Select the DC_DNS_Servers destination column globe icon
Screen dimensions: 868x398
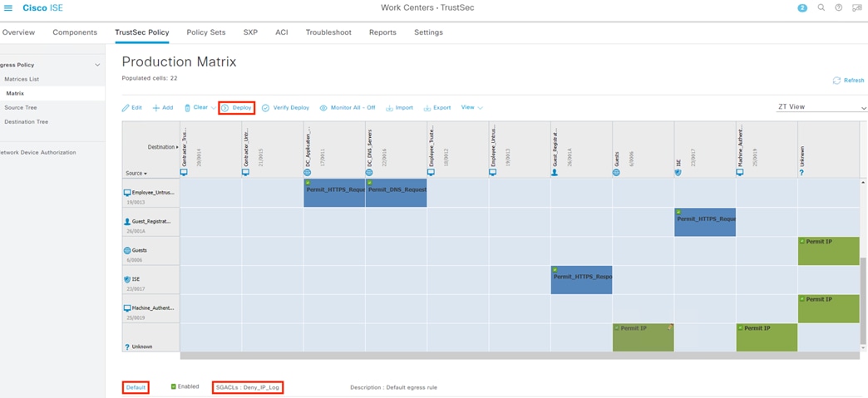369,172
